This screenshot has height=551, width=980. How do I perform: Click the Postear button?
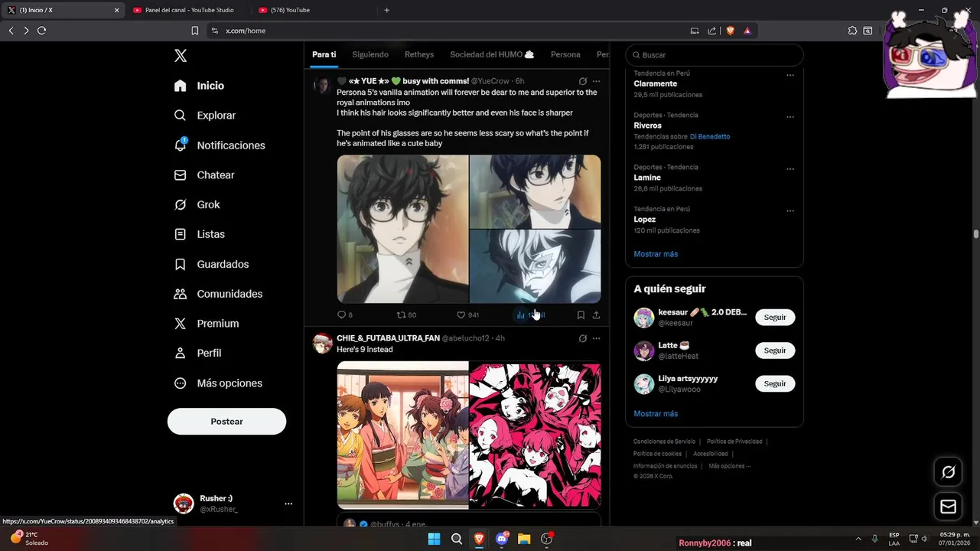(226, 422)
